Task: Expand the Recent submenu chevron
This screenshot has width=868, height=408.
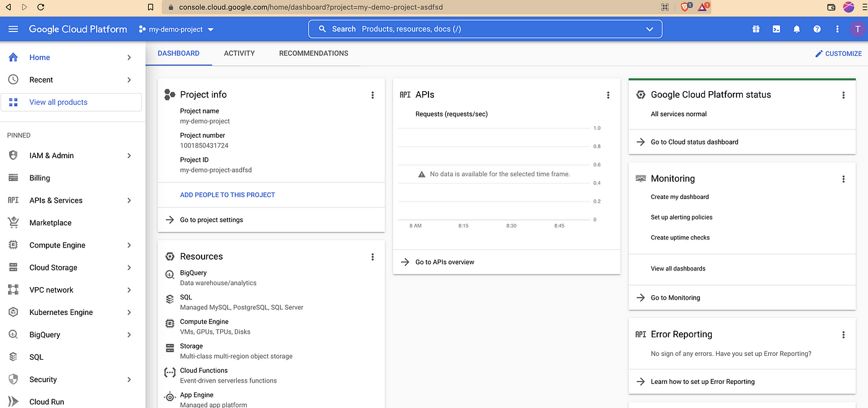Action: [x=129, y=79]
